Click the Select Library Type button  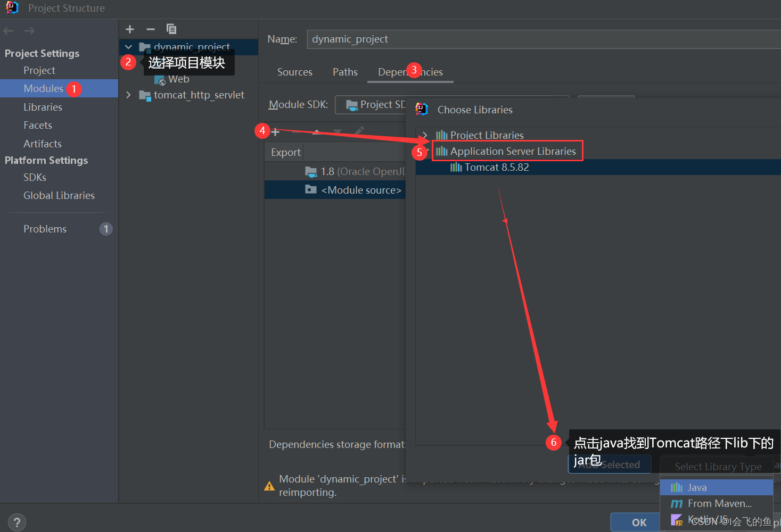pyautogui.click(x=718, y=467)
